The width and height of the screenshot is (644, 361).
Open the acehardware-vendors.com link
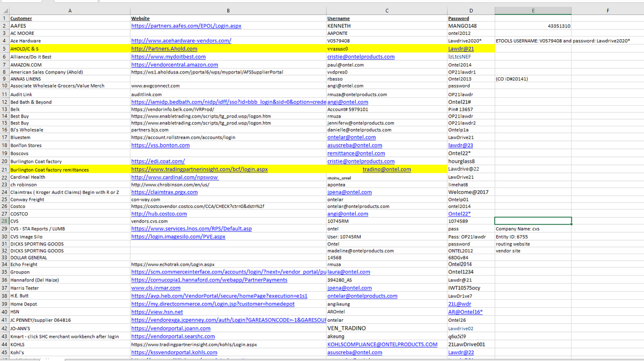pos(181,41)
